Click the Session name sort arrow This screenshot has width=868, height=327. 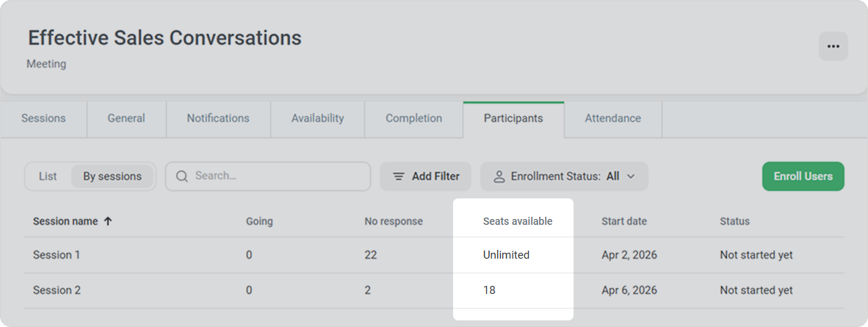[x=108, y=221]
